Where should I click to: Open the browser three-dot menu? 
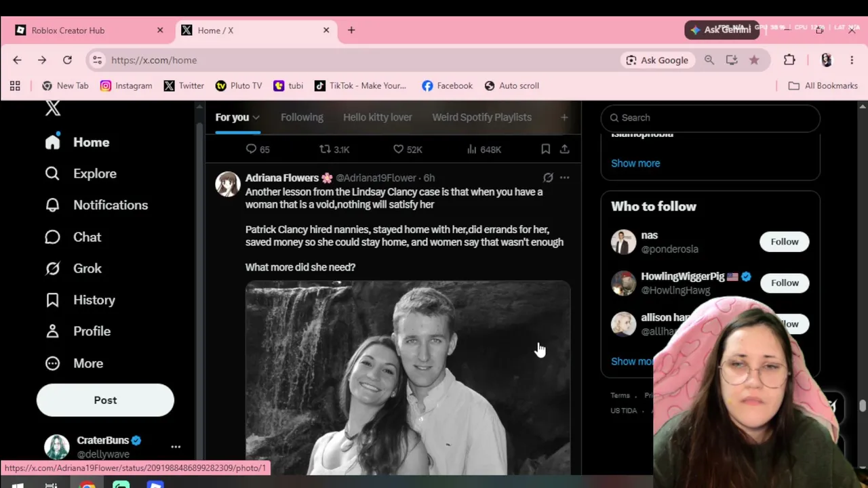(852, 60)
